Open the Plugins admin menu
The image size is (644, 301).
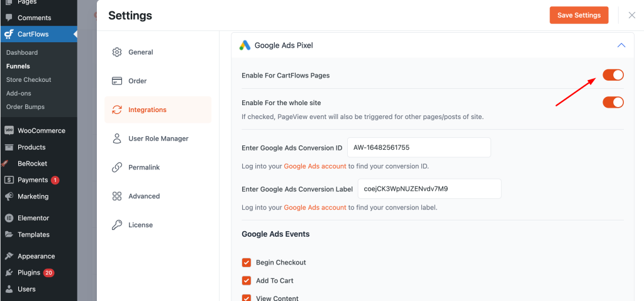click(28, 273)
